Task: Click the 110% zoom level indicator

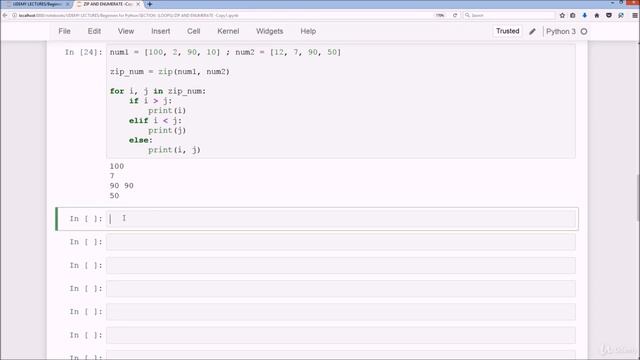Action: point(440,15)
